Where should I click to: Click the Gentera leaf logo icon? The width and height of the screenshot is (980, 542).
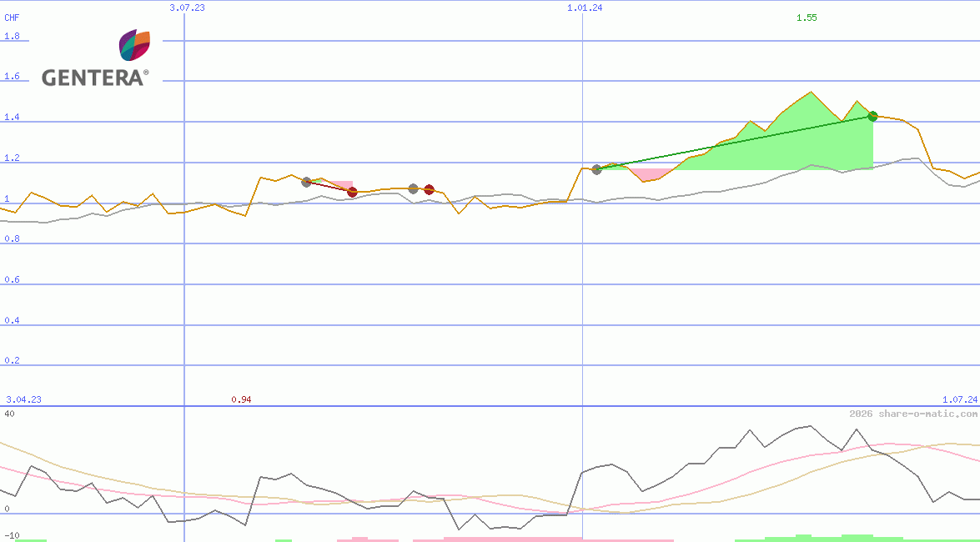134,45
